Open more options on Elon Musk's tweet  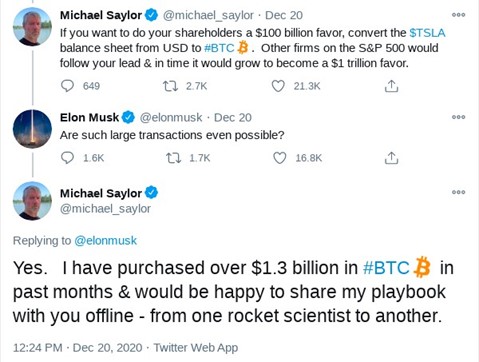(x=458, y=117)
